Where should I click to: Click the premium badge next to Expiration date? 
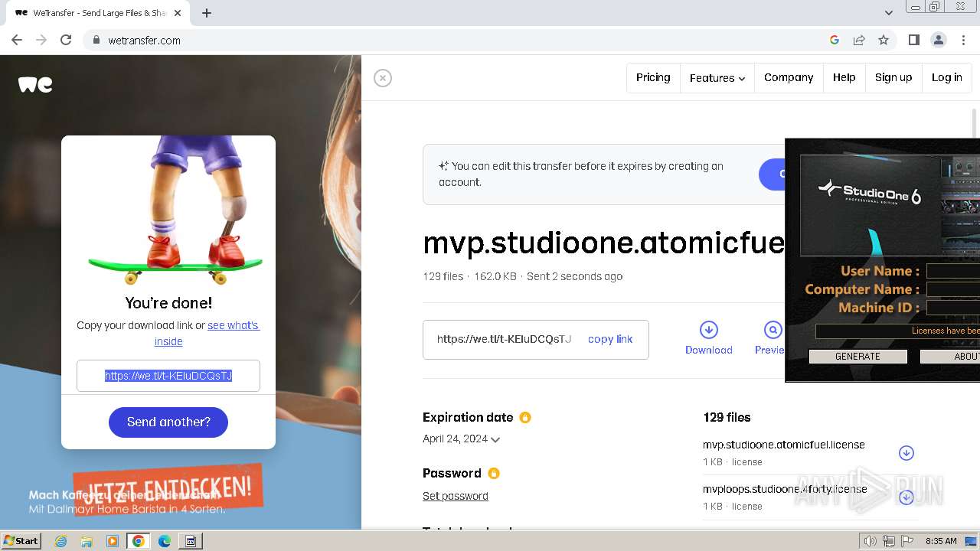pyautogui.click(x=525, y=418)
